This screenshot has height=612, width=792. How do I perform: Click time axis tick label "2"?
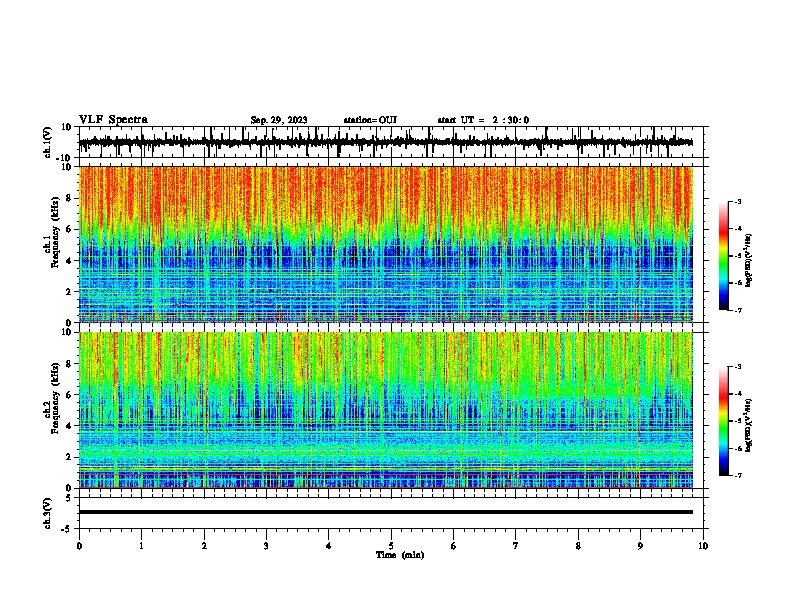pos(204,546)
